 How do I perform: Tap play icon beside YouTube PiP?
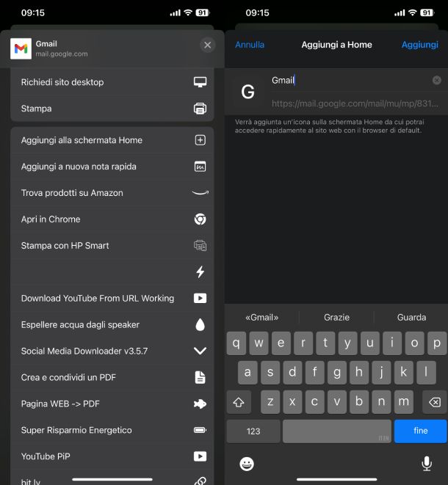[x=200, y=456]
